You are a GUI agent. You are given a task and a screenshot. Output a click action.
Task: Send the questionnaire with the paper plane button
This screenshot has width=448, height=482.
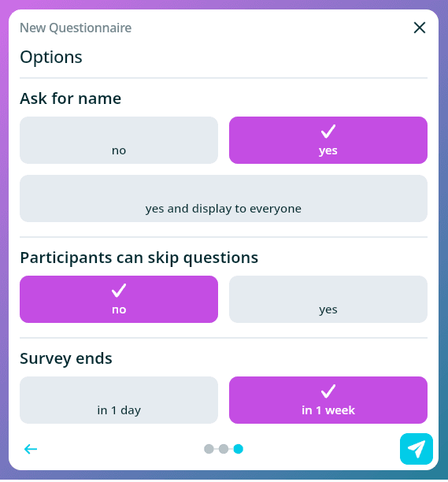click(417, 449)
